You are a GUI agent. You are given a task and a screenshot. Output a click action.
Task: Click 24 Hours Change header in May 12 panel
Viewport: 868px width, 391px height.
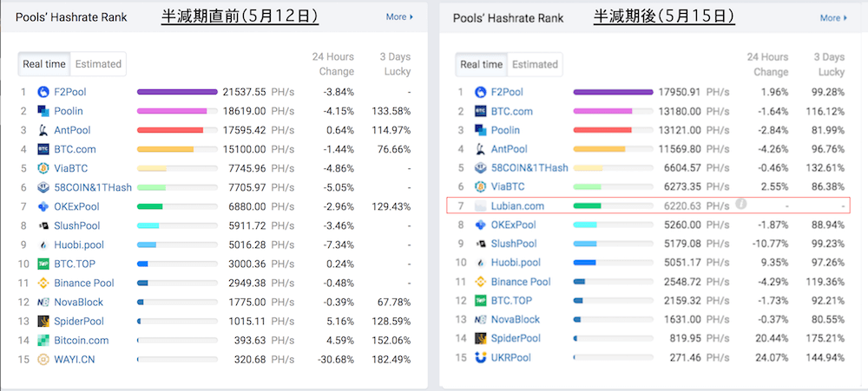[x=332, y=64]
